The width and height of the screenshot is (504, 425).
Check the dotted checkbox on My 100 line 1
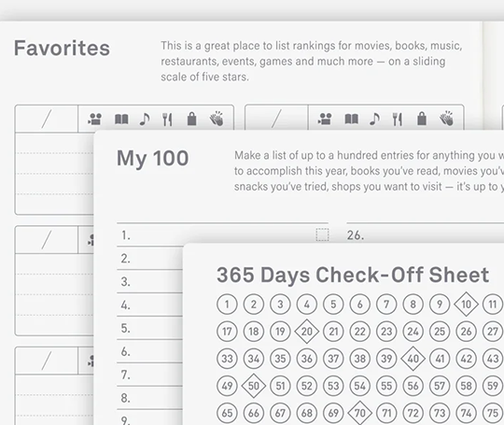(322, 234)
